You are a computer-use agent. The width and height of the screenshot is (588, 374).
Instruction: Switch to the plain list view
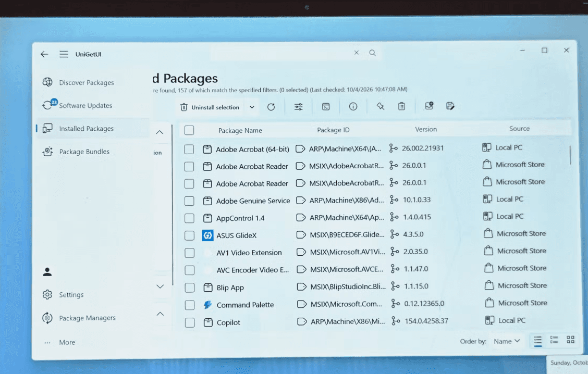point(538,340)
